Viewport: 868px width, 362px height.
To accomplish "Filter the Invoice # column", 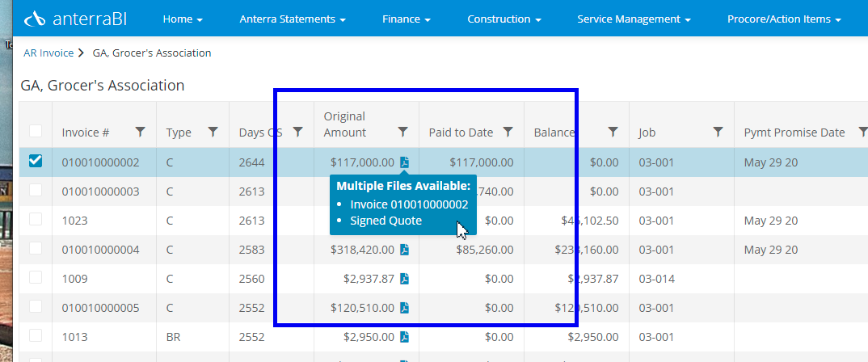I will (141, 132).
